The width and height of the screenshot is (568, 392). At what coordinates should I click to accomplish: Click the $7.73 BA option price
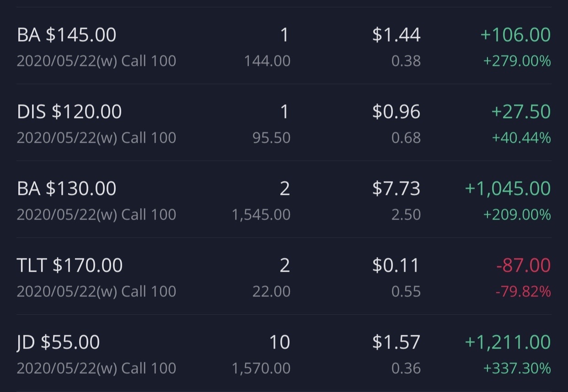(396, 188)
